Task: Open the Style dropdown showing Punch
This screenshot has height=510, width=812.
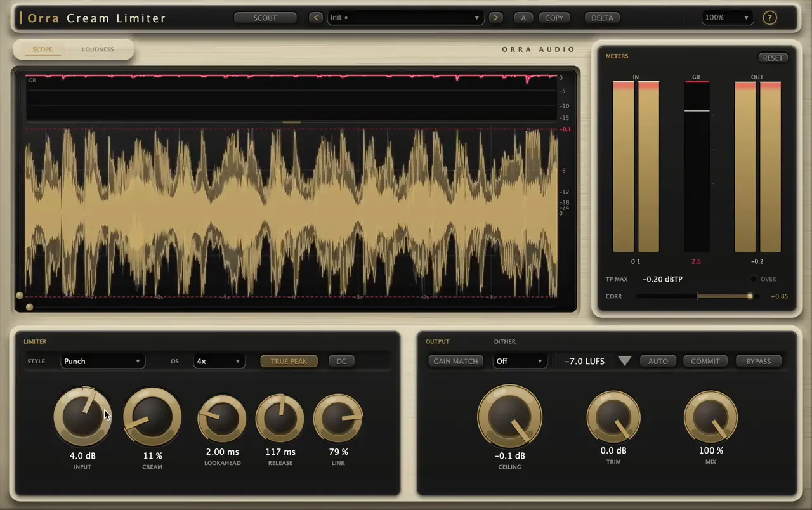Action: click(x=102, y=361)
